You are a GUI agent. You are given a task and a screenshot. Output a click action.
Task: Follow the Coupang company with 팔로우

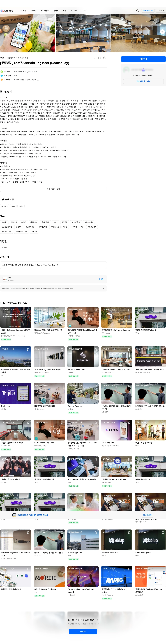click(101, 279)
